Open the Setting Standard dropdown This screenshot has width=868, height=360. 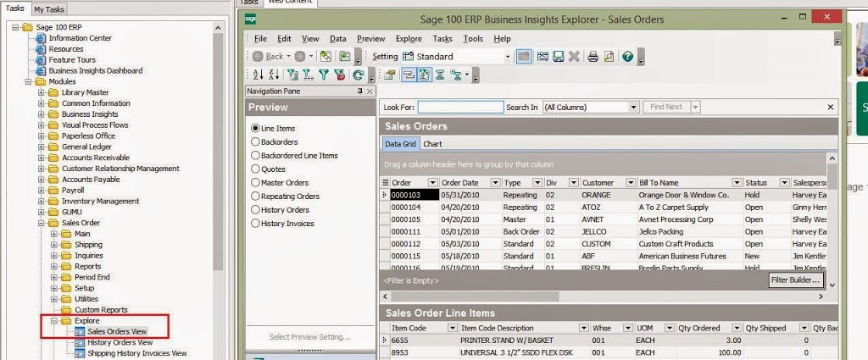pyautogui.click(x=508, y=57)
